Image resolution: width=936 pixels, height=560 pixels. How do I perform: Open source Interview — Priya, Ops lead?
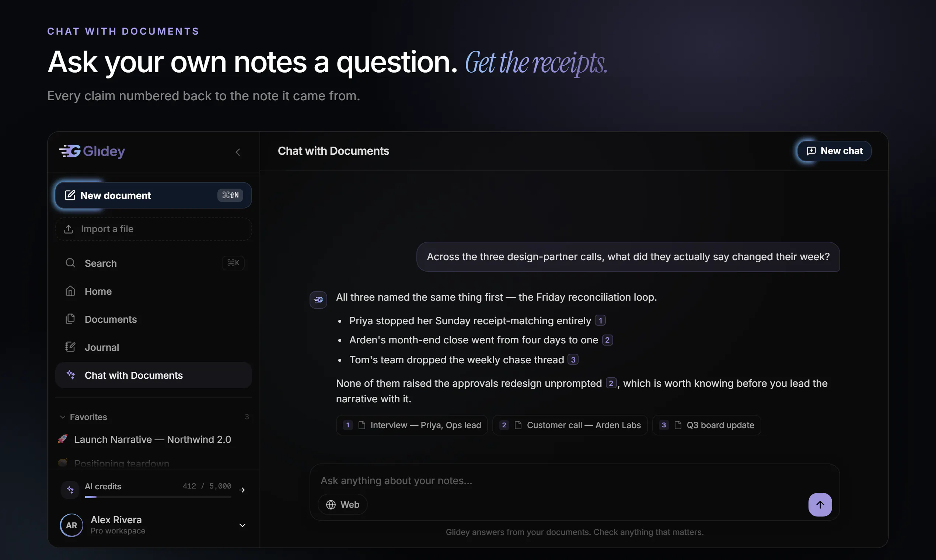point(412,425)
